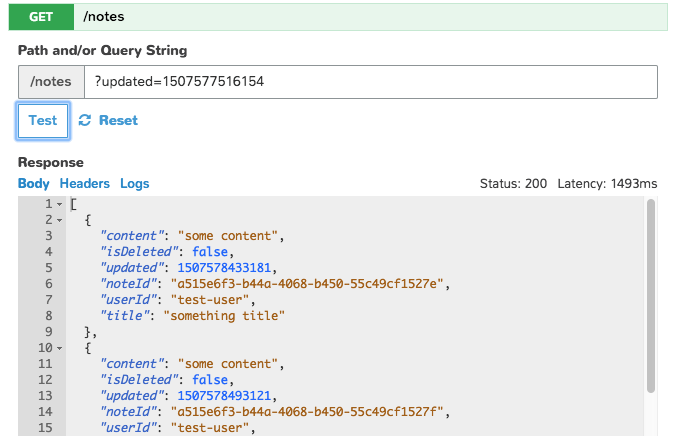
Task: Click the Reset refresh icon
Action: coord(85,121)
